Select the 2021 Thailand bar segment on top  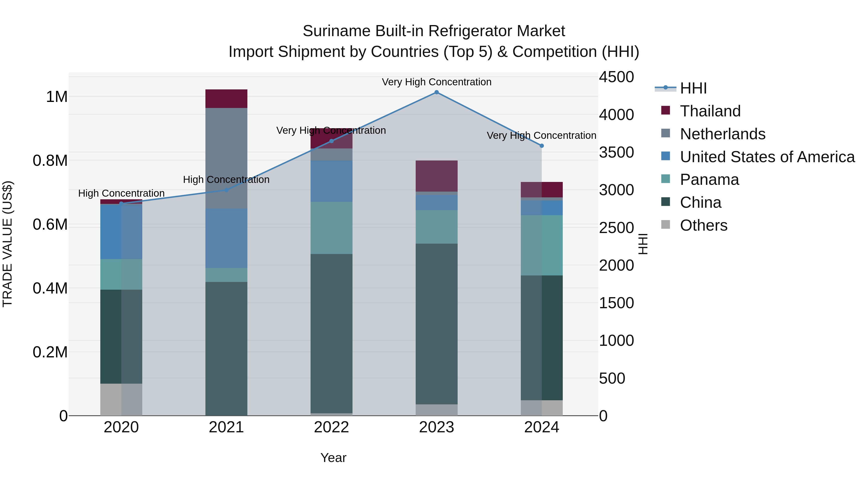point(226,99)
